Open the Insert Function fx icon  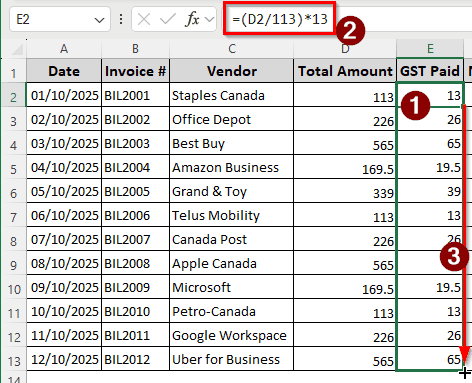click(x=192, y=19)
